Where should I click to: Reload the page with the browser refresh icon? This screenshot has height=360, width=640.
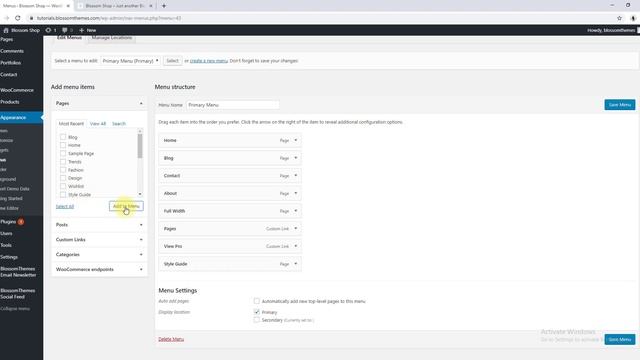pyautogui.click(x=18, y=18)
